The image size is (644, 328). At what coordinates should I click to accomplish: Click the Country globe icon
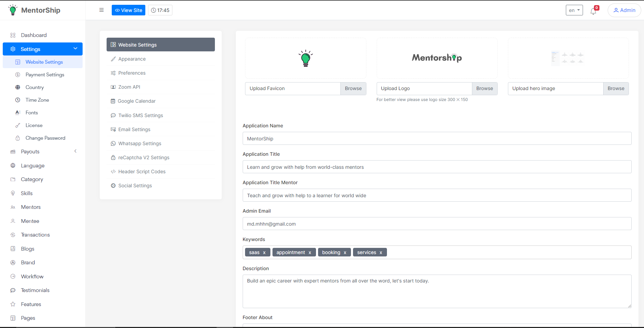18,87
